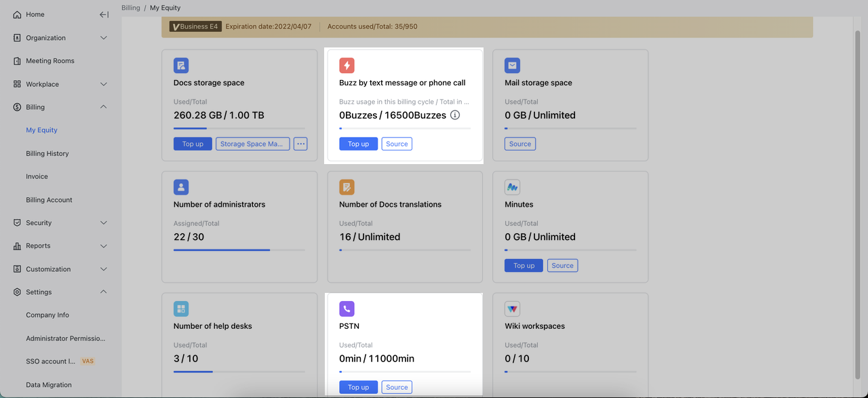This screenshot has width=868, height=398.
Task: Open the info tooltip beside 16500Buzzes
Action: click(x=454, y=115)
